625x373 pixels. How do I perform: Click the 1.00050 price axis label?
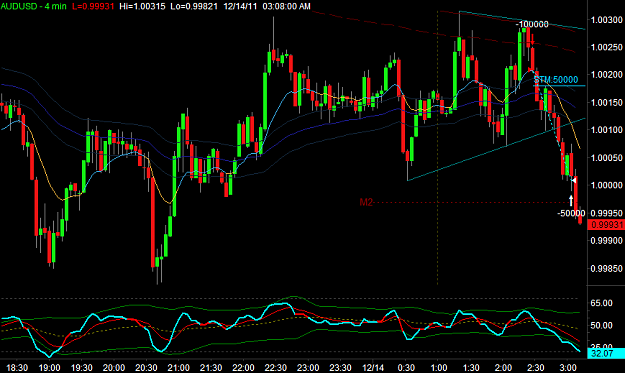click(x=607, y=158)
